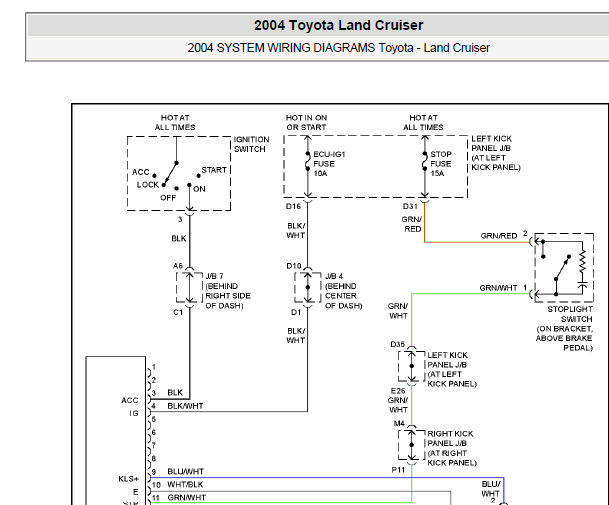Click connector label "C1"
The width and height of the screenshot is (609, 505).
coord(178,312)
